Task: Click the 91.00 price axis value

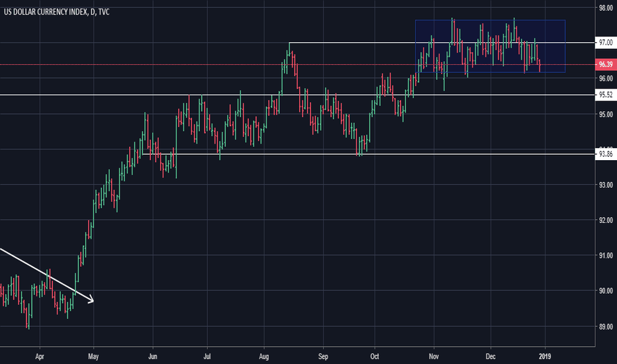Action: pyautogui.click(x=606, y=255)
